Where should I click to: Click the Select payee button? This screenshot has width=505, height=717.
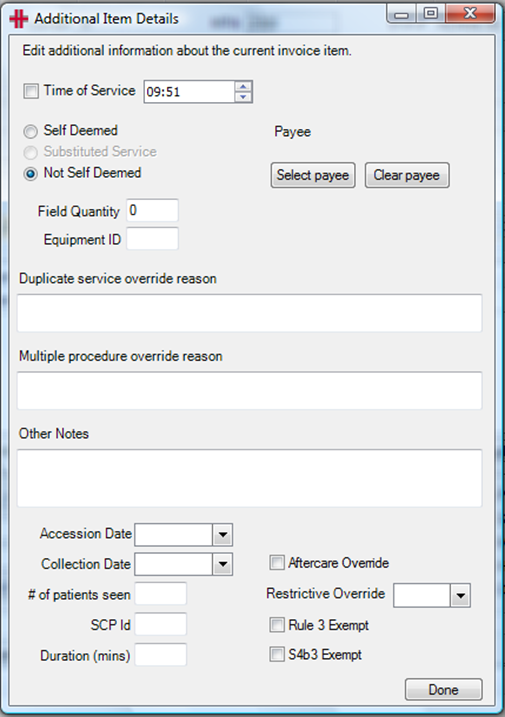click(313, 175)
